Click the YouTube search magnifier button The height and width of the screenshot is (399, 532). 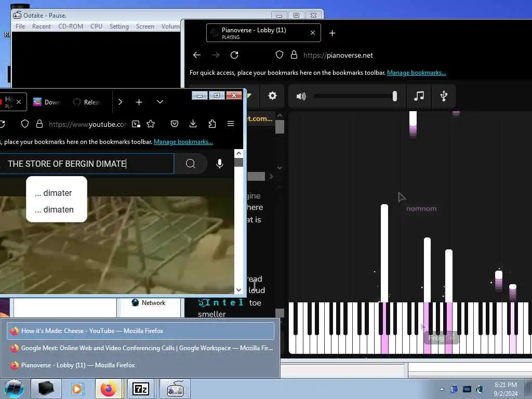[x=191, y=164]
